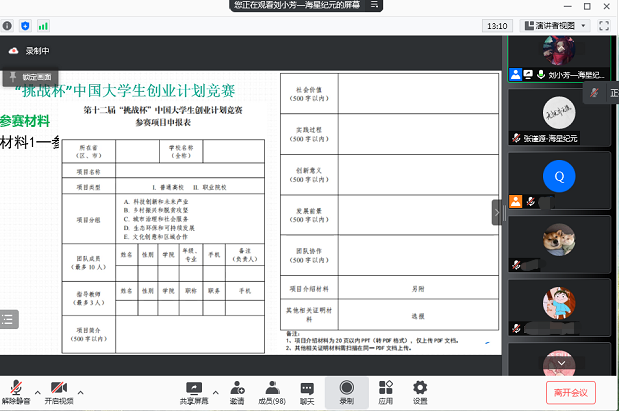619x411 pixels.
Task: Open the 设置 settings gear
Action: pyautogui.click(x=420, y=388)
